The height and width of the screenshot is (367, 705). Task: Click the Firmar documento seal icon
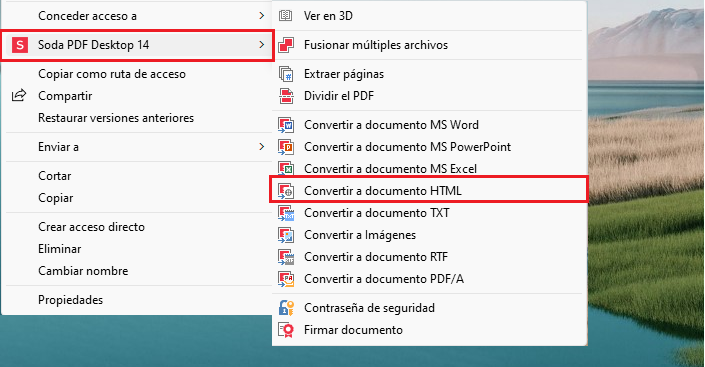point(286,330)
